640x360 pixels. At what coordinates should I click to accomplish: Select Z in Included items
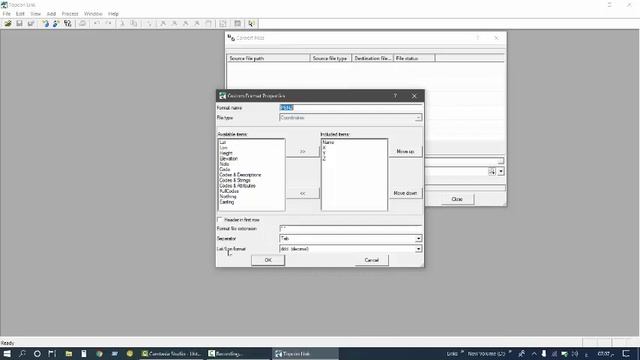pyautogui.click(x=324, y=159)
